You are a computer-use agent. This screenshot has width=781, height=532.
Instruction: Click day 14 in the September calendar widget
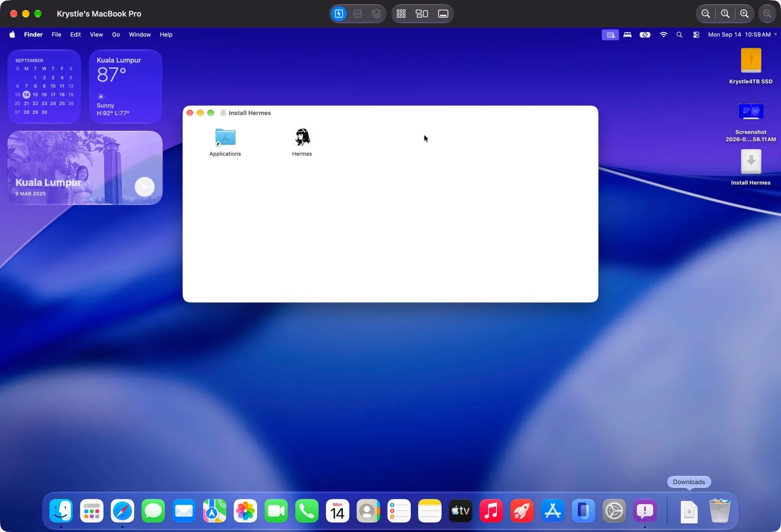coord(26,95)
